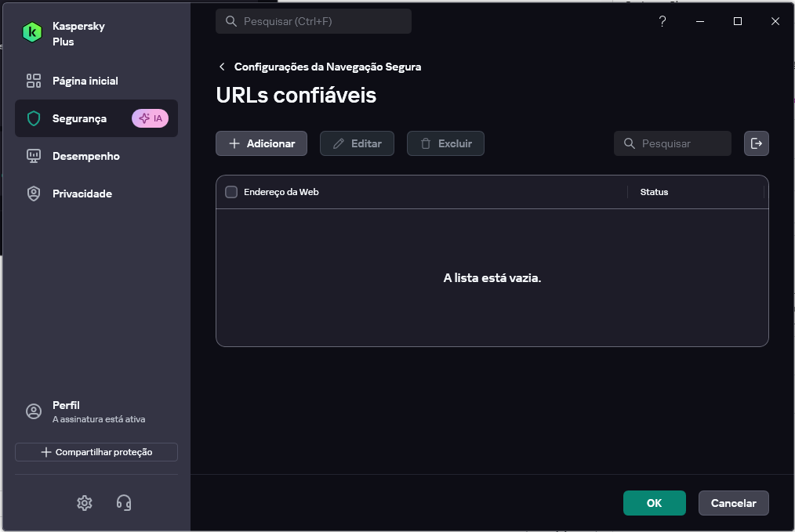This screenshot has height=532, width=795.
Task: Click OK to confirm changes
Action: coord(654,503)
